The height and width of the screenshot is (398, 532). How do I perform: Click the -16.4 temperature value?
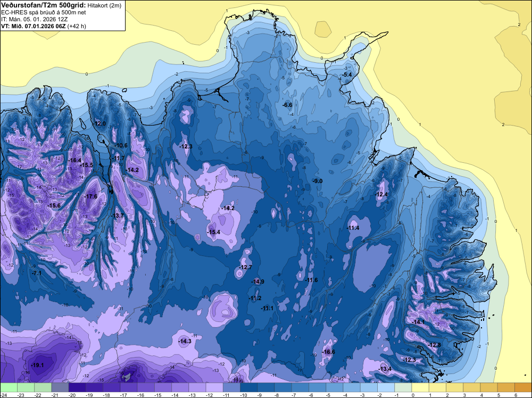click(x=75, y=161)
